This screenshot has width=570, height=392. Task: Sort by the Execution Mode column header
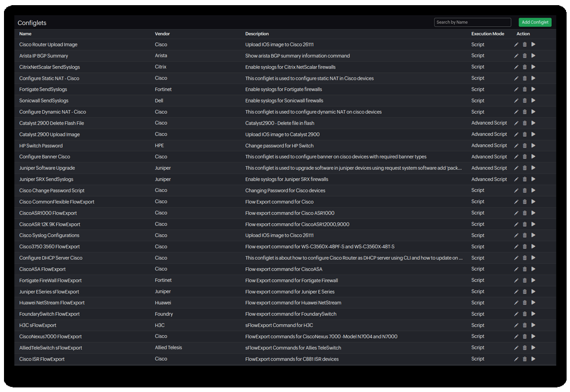(x=488, y=34)
